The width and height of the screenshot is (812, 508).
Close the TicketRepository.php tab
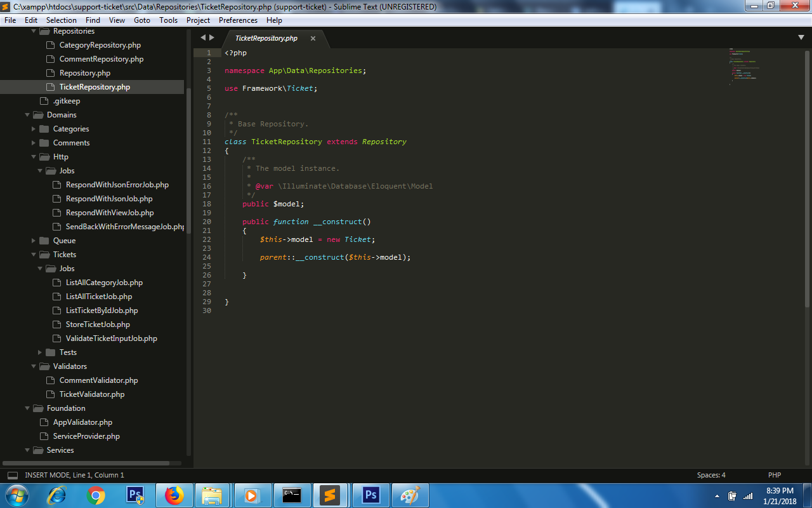click(313, 38)
